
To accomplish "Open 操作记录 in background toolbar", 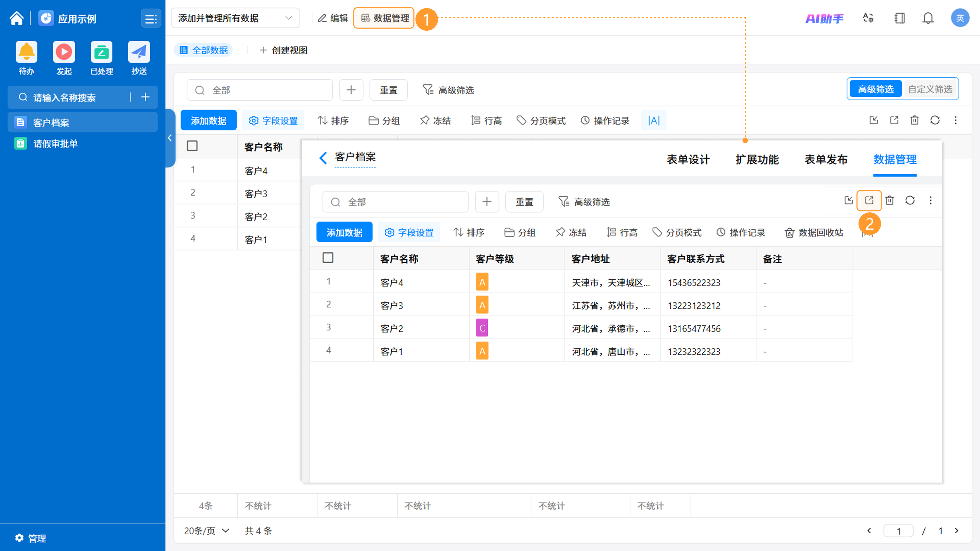I will [605, 121].
